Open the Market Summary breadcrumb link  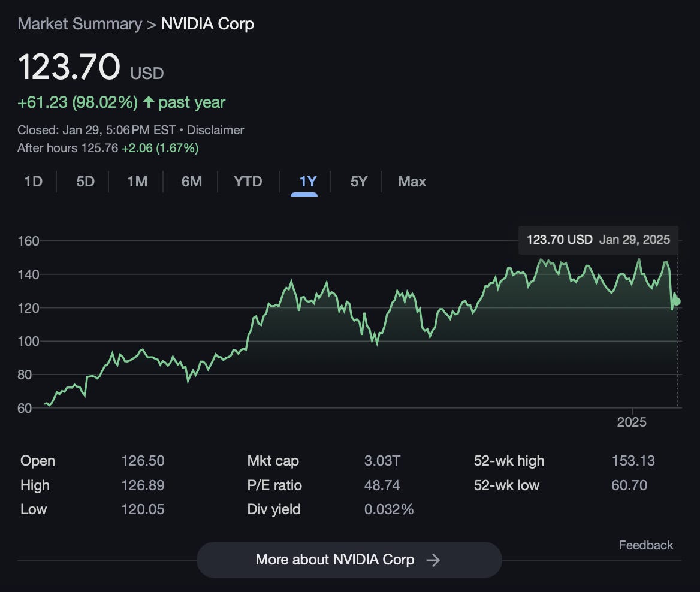80,23
